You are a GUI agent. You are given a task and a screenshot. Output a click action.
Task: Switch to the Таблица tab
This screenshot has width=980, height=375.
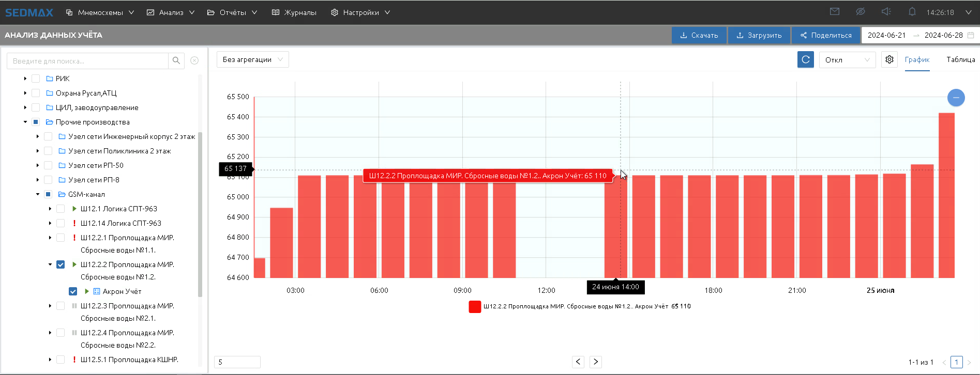tap(960, 60)
